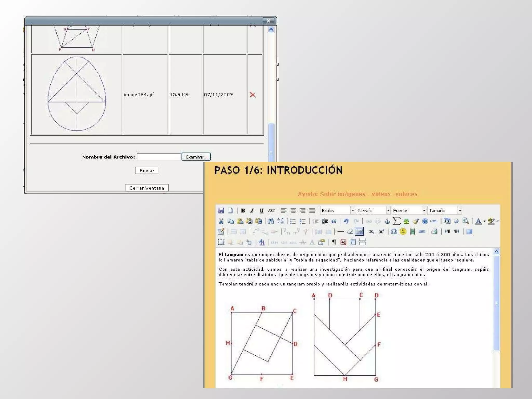Open the text color picker arrow

pos(484,221)
